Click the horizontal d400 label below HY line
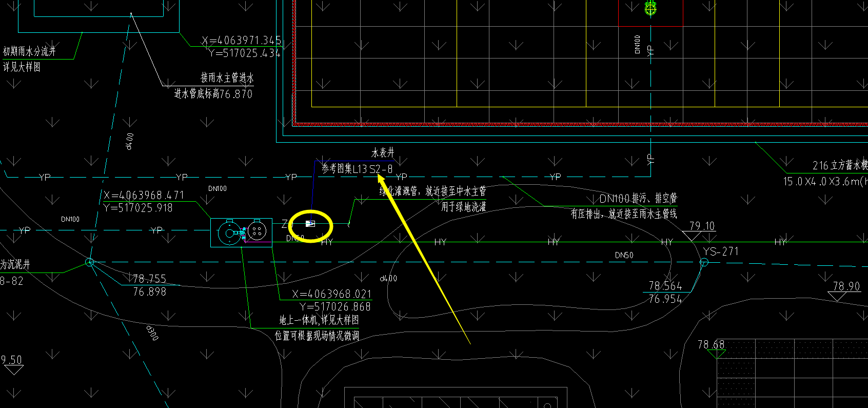Image resolution: width=868 pixels, height=408 pixels. [388, 279]
